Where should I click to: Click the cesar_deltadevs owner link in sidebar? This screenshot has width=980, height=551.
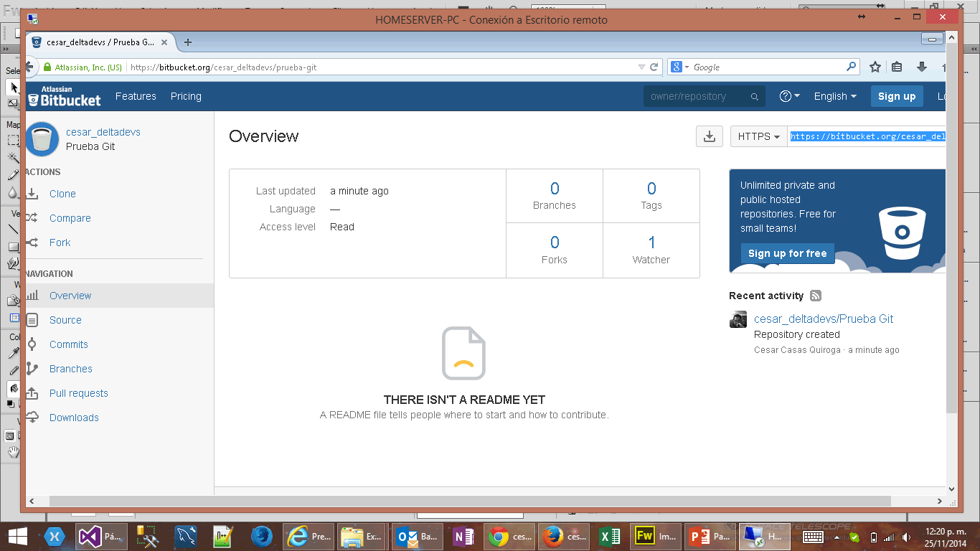[103, 132]
